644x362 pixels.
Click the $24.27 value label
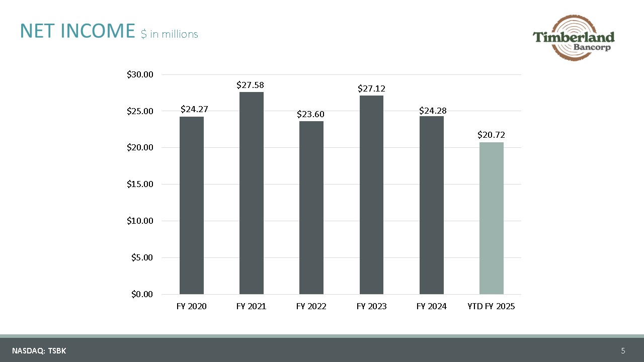tap(194, 109)
